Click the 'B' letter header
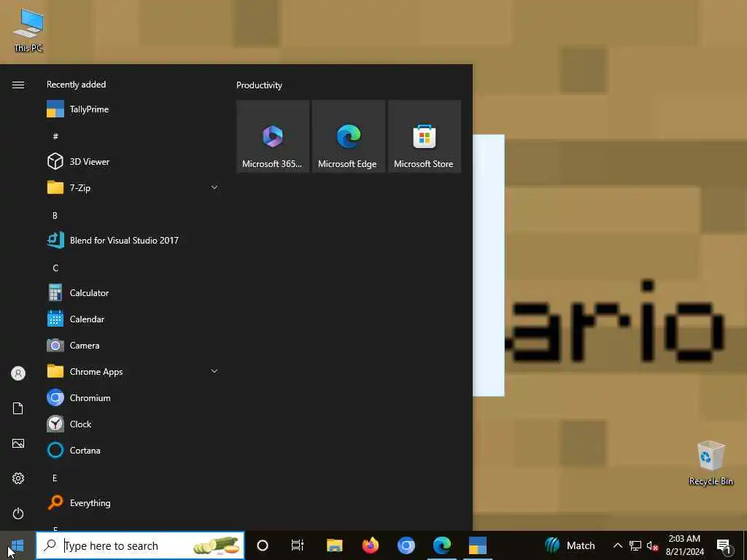Screen dimensions: 747x560 pos(55,215)
